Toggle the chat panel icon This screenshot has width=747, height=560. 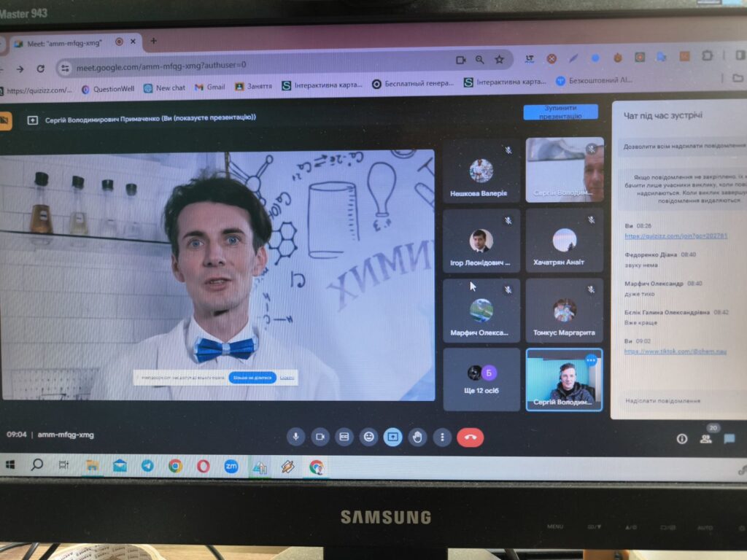[x=729, y=439]
